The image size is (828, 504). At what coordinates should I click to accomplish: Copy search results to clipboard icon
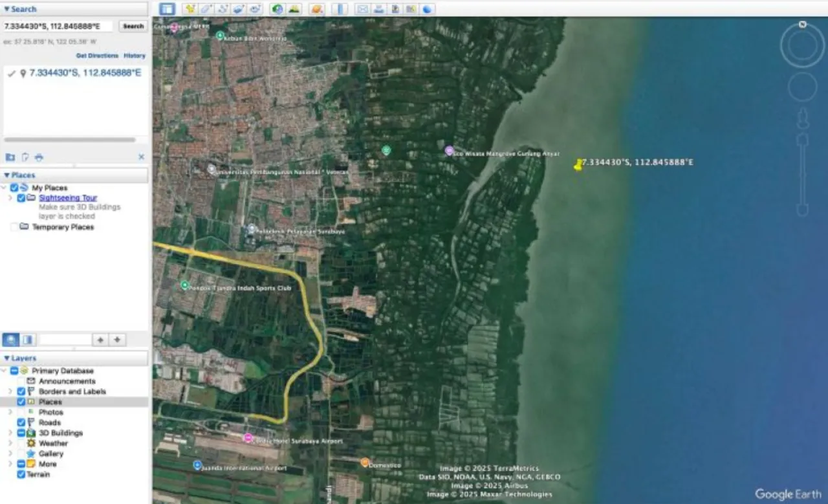(x=25, y=157)
